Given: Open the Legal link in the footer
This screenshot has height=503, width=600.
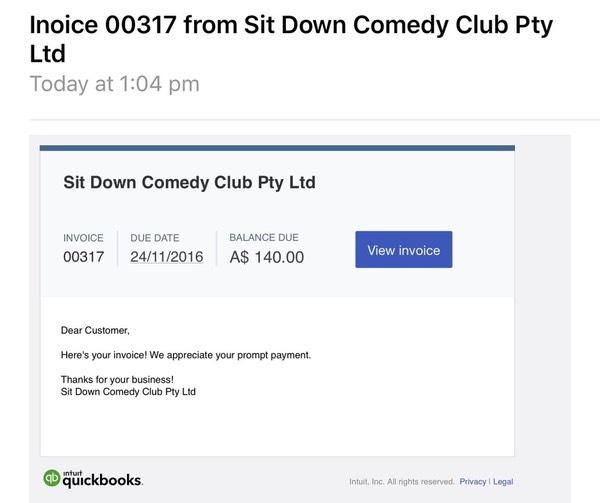Looking at the screenshot, I should [x=503, y=482].
